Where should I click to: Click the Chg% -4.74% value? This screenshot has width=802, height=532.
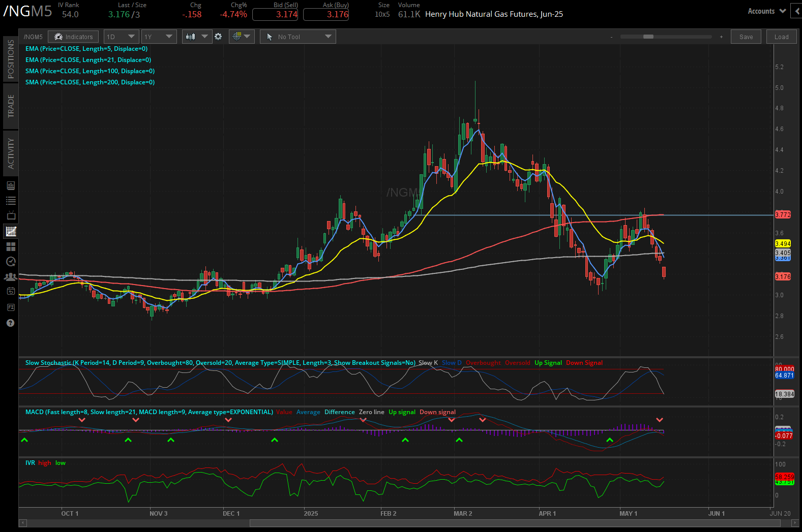coord(233,15)
